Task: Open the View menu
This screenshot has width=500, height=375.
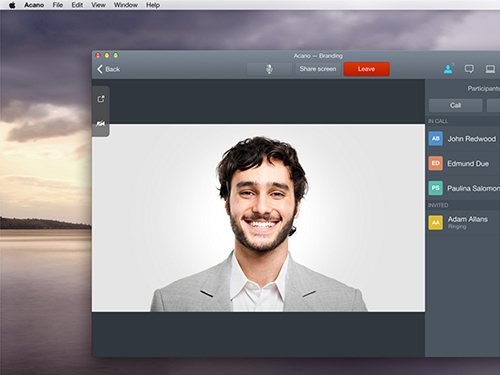Action: pyautogui.click(x=98, y=5)
